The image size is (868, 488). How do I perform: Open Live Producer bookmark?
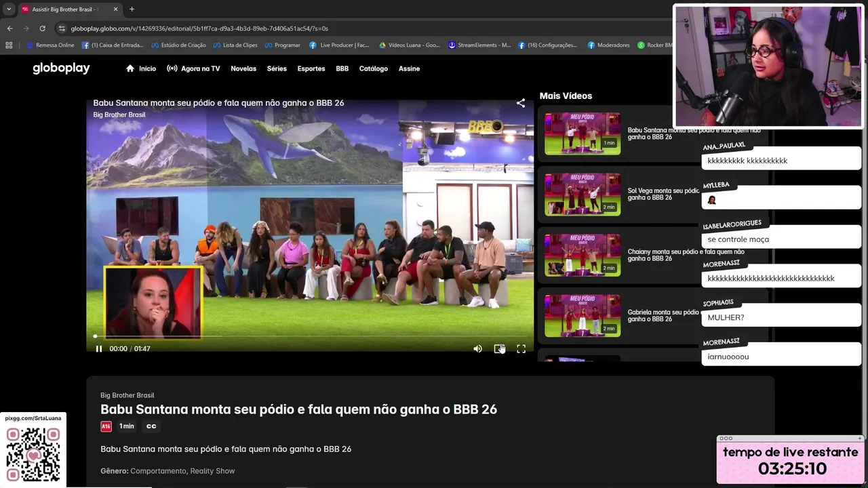(x=339, y=45)
